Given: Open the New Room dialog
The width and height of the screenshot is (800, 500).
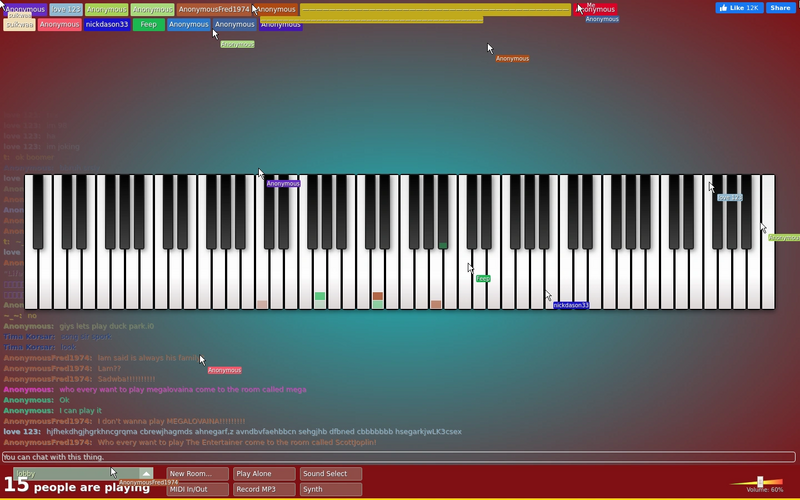Looking at the screenshot, I should (x=197, y=473).
